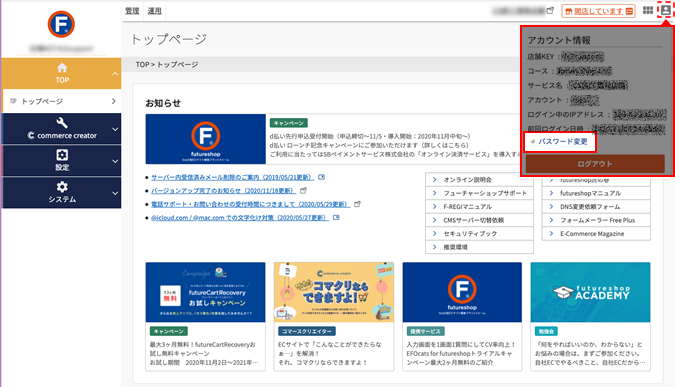
Task: Click the futureshop banner beside the d払い notice
Action: 205,139
